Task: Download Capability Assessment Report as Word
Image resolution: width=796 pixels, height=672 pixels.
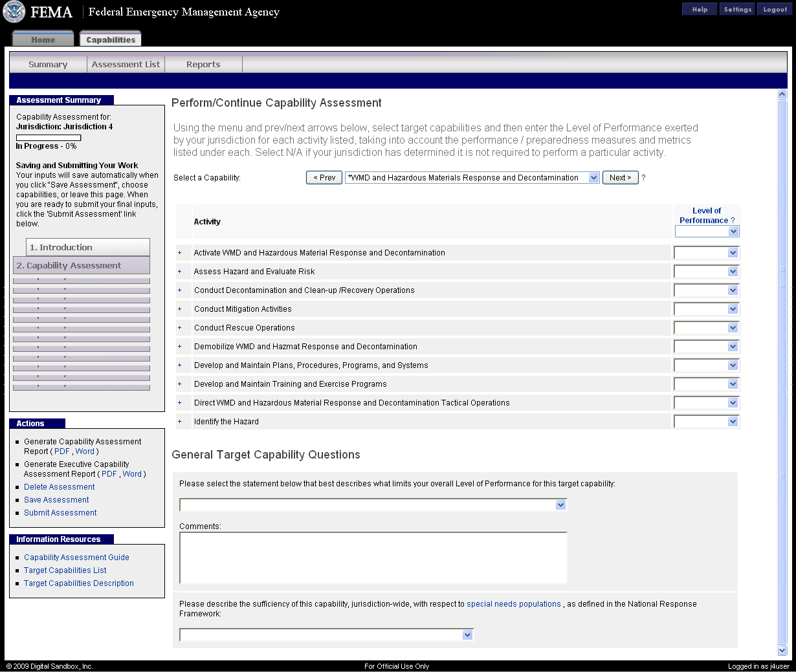Action: pos(85,451)
